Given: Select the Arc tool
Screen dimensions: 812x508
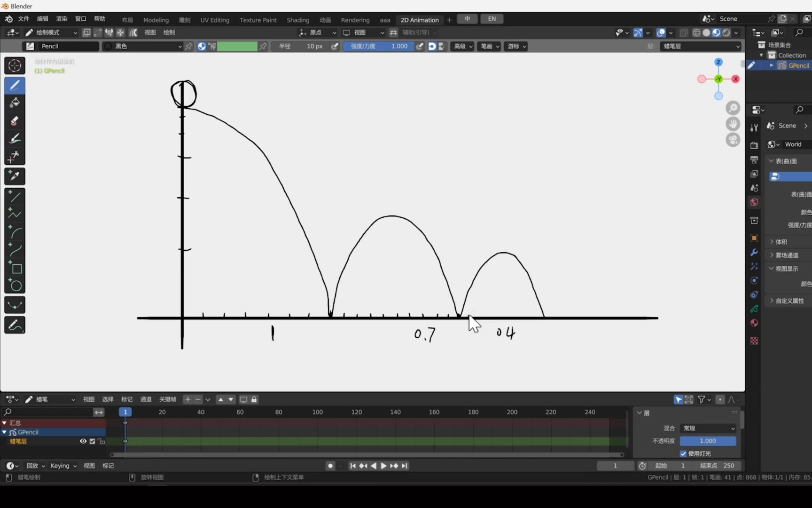Looking at the screenshot, I should [15, 232].
